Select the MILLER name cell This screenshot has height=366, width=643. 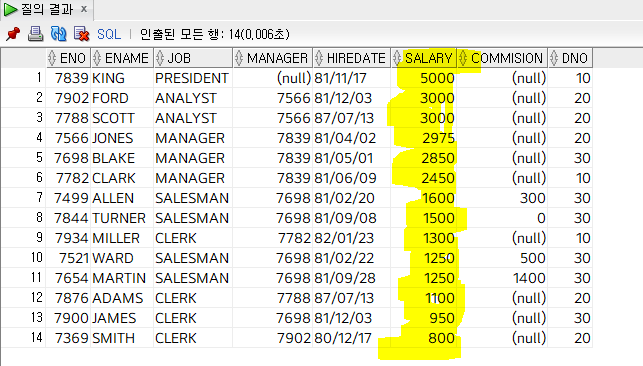122,238
